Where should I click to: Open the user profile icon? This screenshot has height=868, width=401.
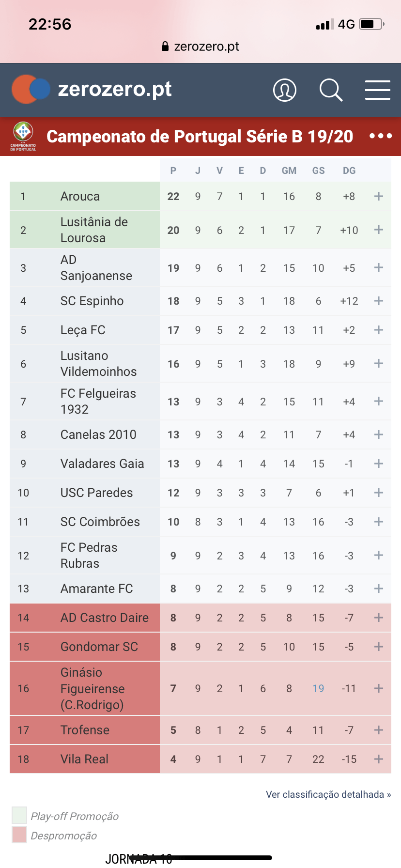point(285,90)
